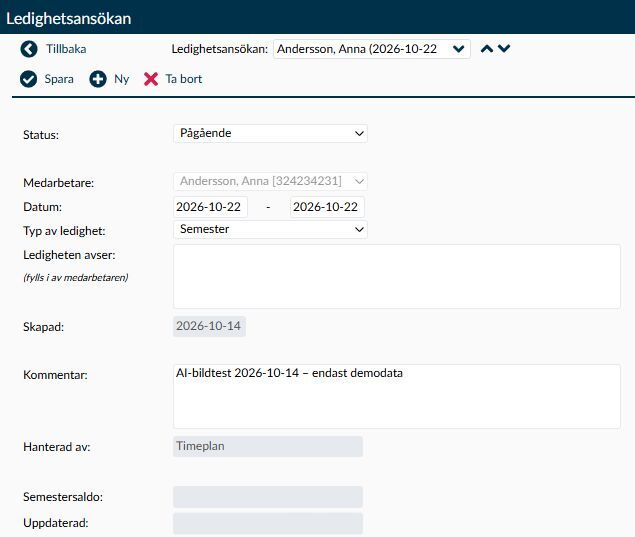The image size is (635, 537).
Task: Click the Kommentar text area
Action: 397,396
